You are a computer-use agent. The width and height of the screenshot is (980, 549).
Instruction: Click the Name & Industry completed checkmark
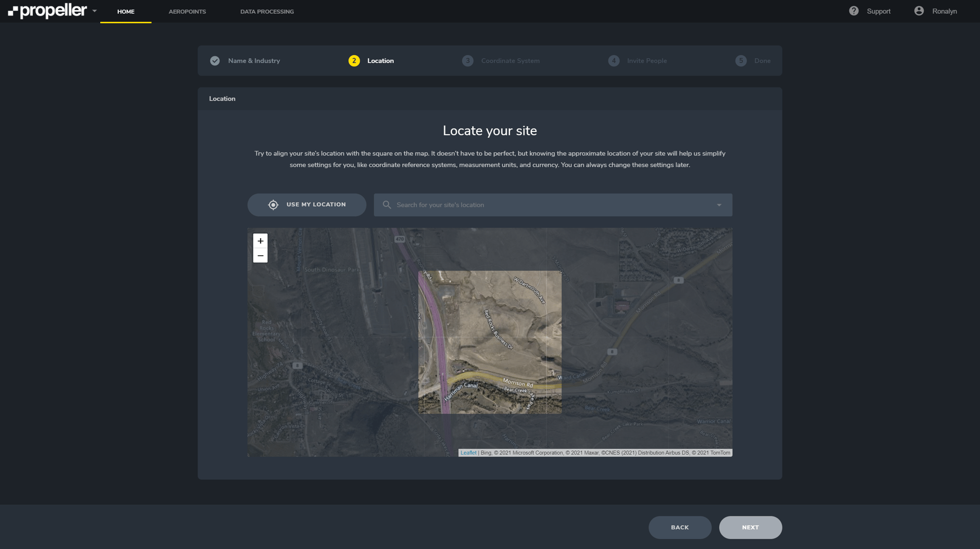coord(215,61)
